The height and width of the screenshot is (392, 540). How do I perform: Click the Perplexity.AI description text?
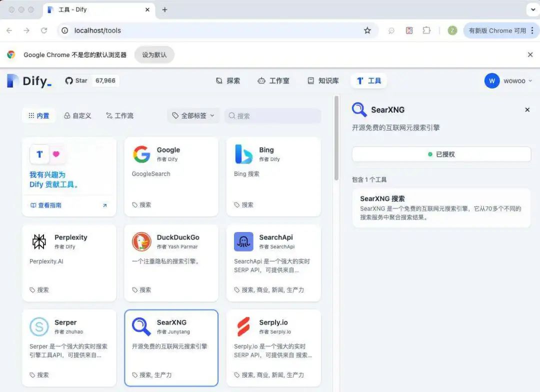click(46, 261)
